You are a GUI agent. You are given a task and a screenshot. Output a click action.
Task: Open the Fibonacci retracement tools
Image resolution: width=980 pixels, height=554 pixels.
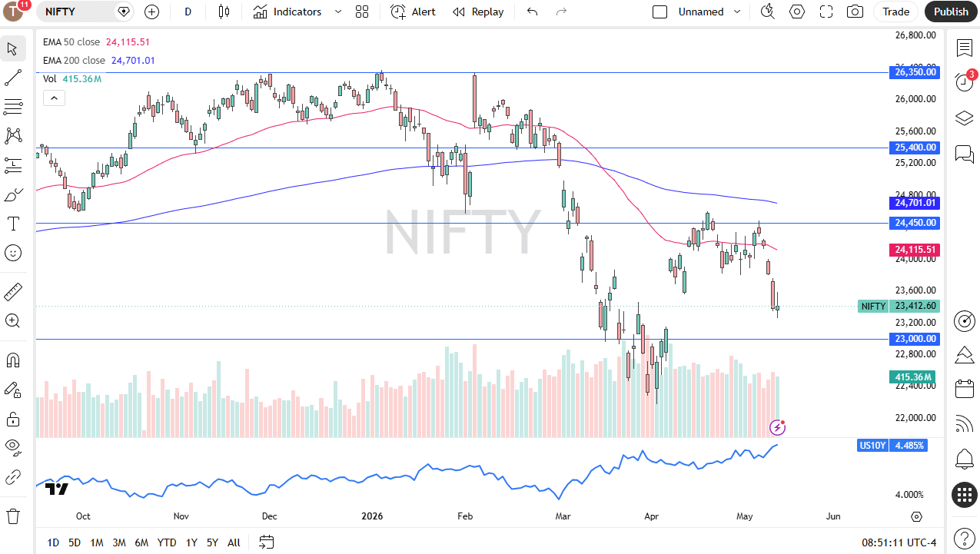point(13,106)
